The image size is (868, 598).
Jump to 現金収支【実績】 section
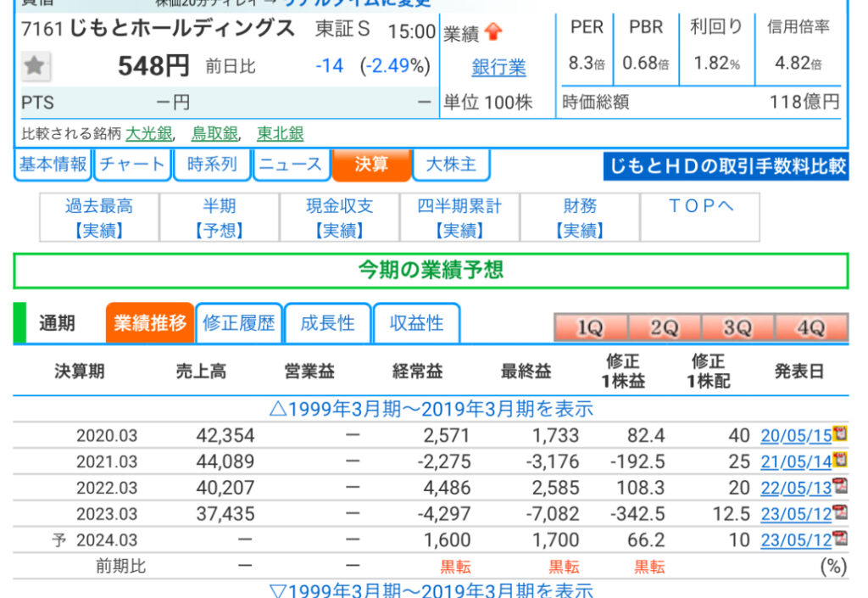pyautogui.click(x=339, y=218)
